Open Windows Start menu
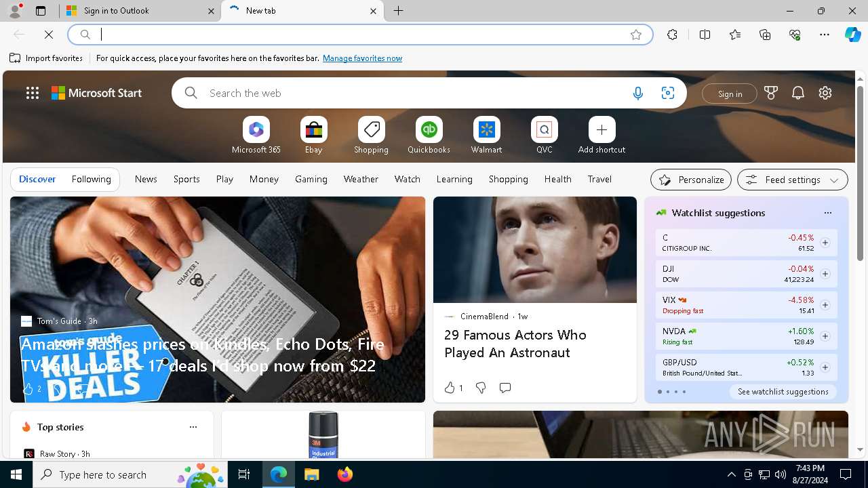 (x=16, y=474)
